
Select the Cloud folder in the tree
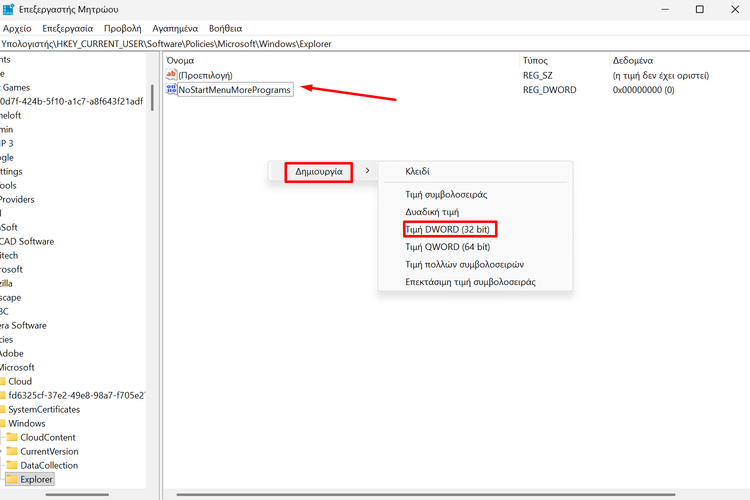(x=19, y=381)
